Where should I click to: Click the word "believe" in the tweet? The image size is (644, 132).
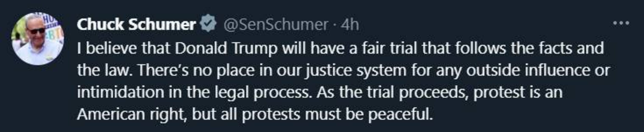pyautogui.click(x=111, y=48)
